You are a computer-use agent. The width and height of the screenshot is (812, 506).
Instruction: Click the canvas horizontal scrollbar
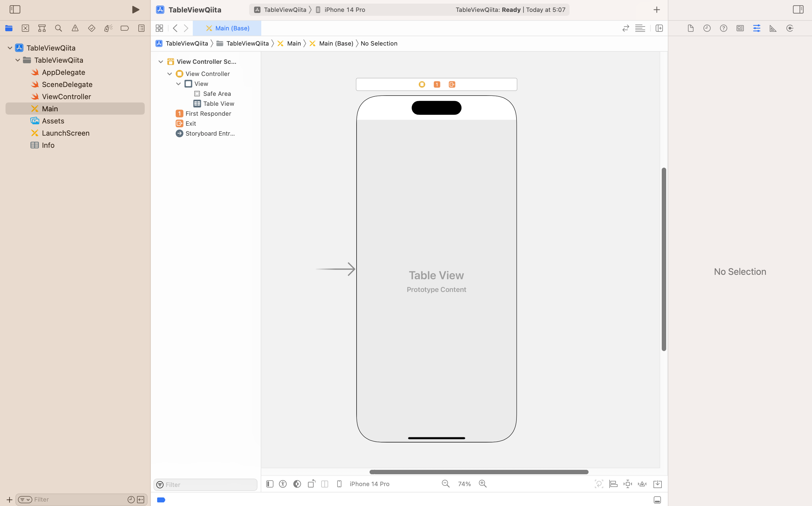(x=478, y=472)
